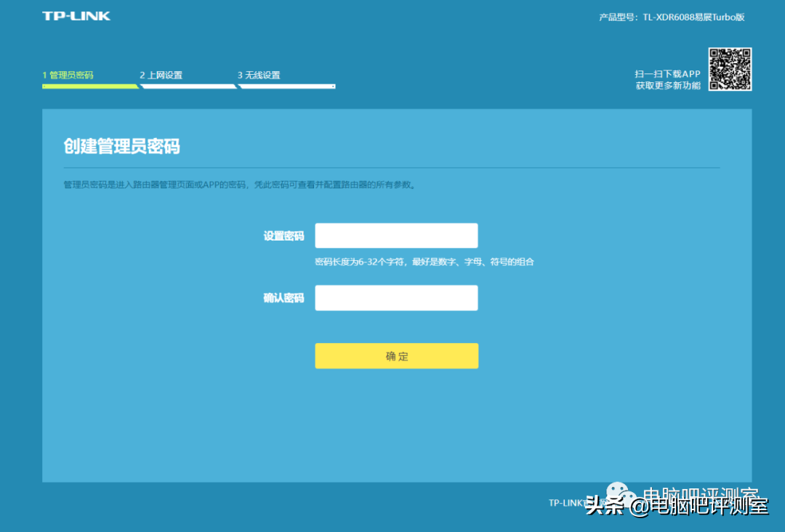Screen dimensions: 785x532
Task: Click the 确认密码 input field
Action: pos(397,298)
